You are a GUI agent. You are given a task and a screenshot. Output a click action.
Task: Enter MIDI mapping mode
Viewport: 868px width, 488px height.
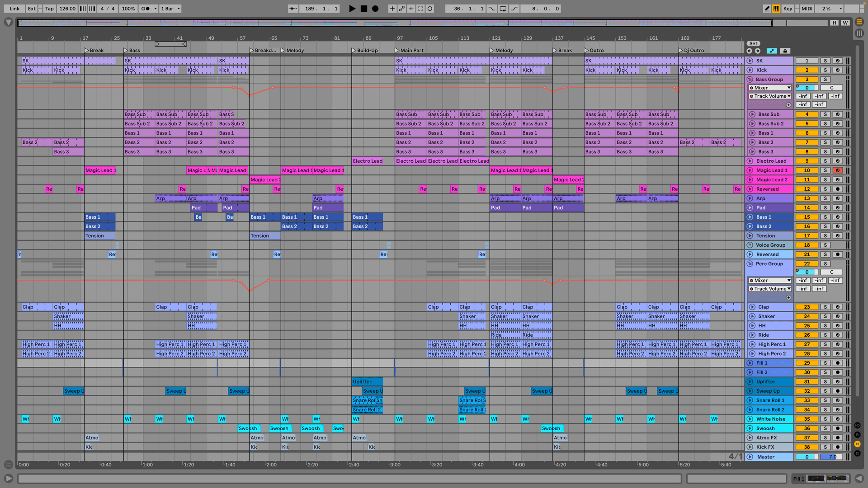[x=807, y=9]
